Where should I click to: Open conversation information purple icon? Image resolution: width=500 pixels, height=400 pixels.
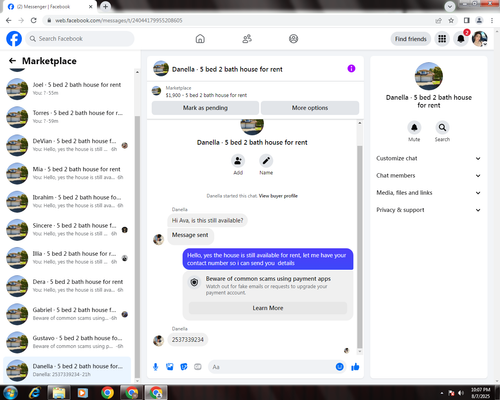point(351,69)
